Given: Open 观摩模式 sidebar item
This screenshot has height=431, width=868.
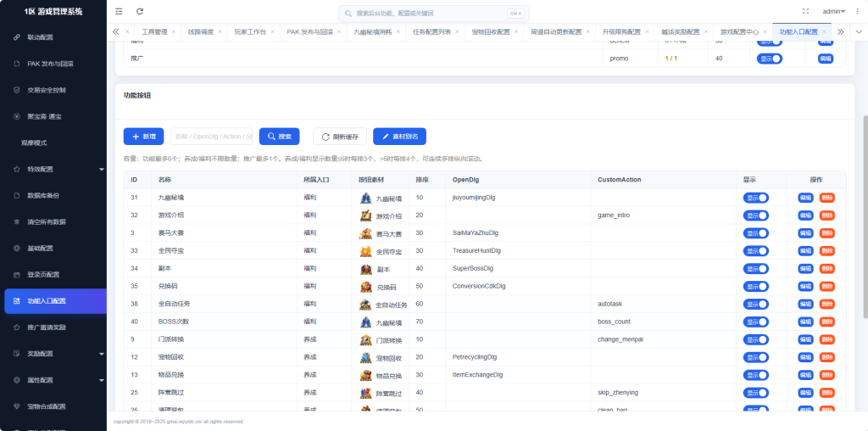Looking at the screenshot, I should [x=53, y=143].
